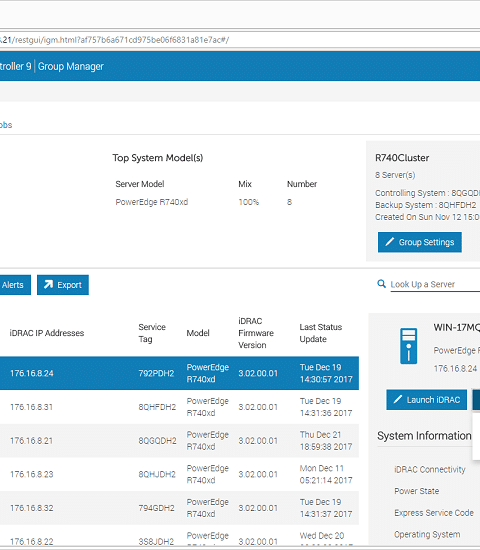Sort by Last Status Update header
The width and height of the screenshot is (480, 550).
pos(321,333)
